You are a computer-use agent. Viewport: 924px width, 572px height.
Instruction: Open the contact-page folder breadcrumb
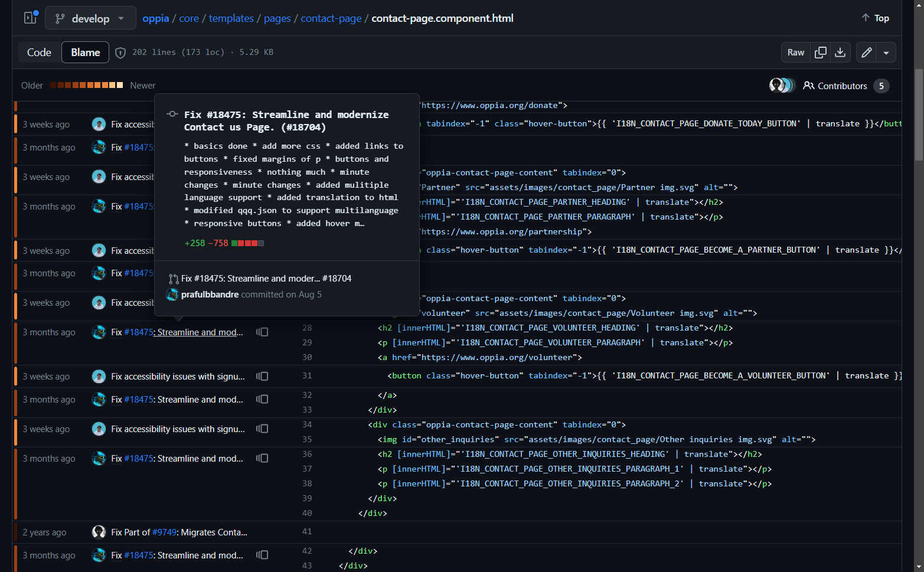[x=331, y=18]
